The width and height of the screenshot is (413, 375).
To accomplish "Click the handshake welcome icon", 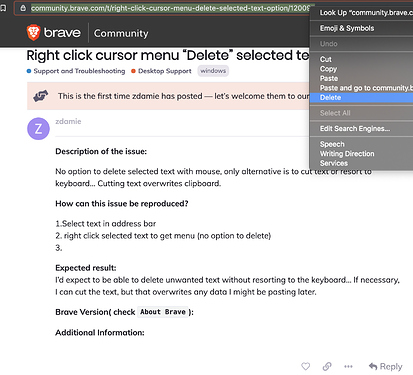I will pos(41,96).
